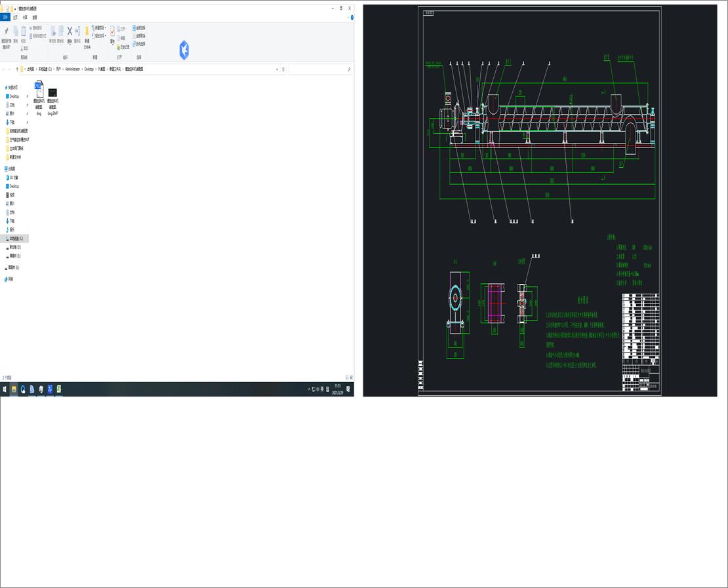Select 3D 对象 in navigation pane
Viewport: 728px width, 588px height.
pyautogui.click(x=13, y=178)
